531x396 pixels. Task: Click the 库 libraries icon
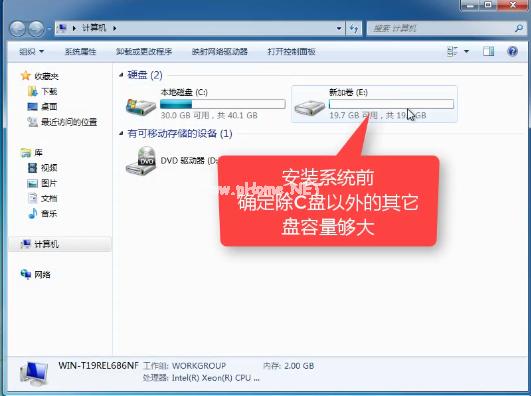pyautogui.click(x=26, y=153)
